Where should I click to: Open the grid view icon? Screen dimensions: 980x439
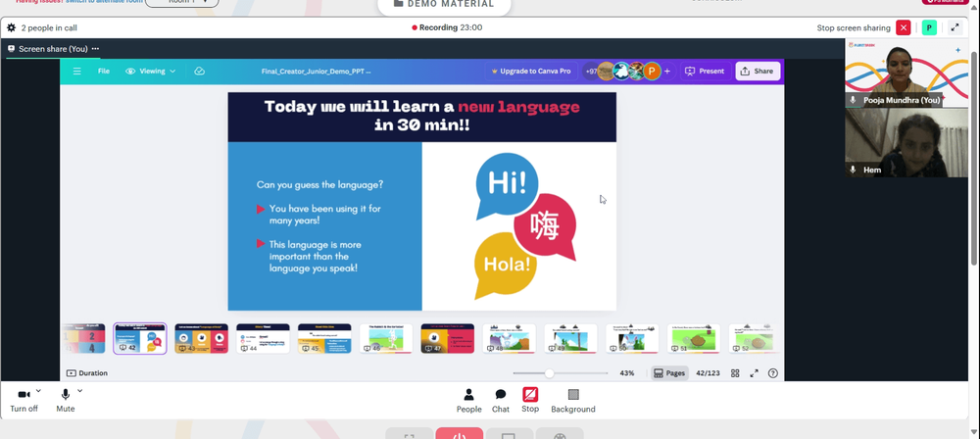click(x=735, y=373)
